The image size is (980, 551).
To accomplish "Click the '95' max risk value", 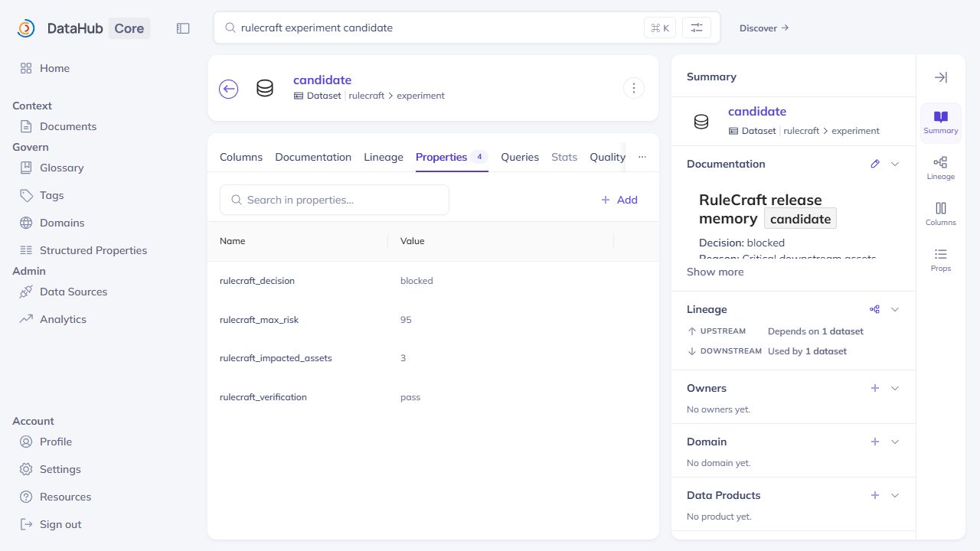I will (406, 320).
